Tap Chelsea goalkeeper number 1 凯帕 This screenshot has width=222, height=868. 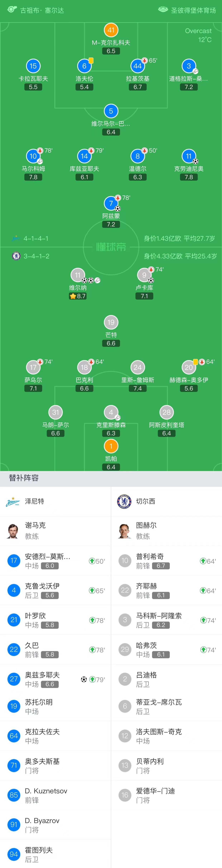point(111,446)
